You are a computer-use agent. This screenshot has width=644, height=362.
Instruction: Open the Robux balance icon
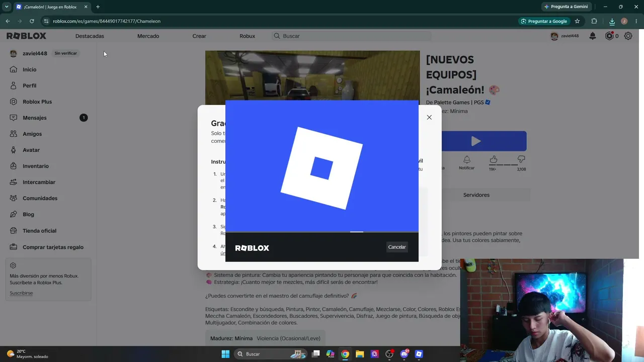pyautogui.click(x=609, y=36)
